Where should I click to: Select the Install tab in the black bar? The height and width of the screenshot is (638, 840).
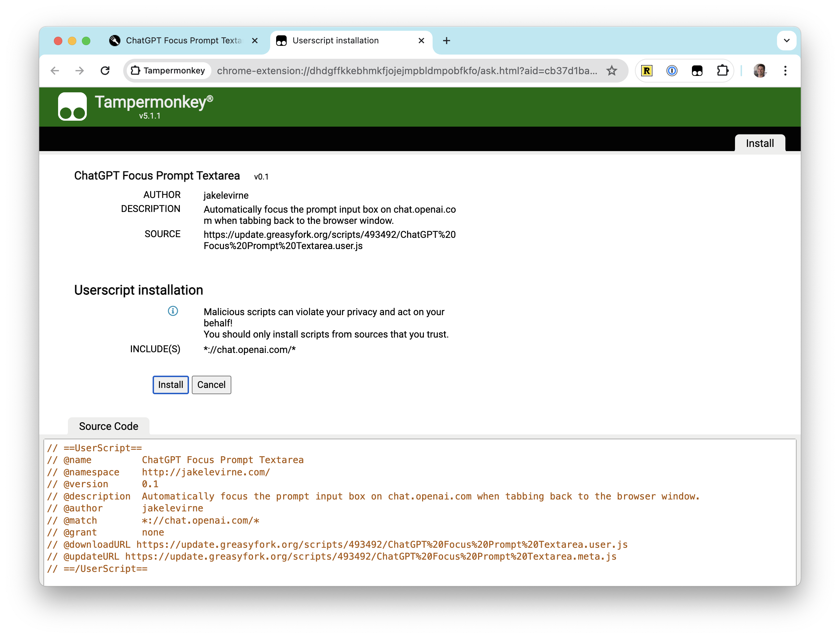point(759,143)
